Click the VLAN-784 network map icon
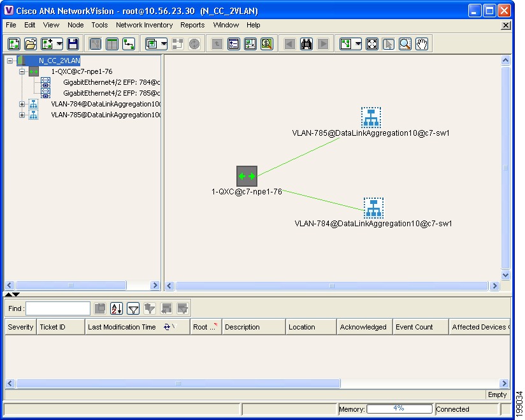This screenshot has height=420, width=525. click(x=373, y=208)
